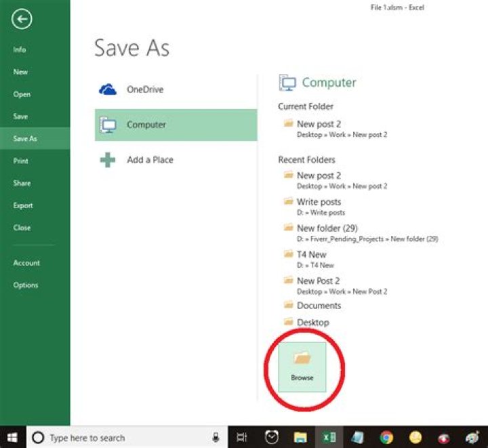Click the microphone icon in search box
Screen dimensions: 488x448
pos(216,437)
